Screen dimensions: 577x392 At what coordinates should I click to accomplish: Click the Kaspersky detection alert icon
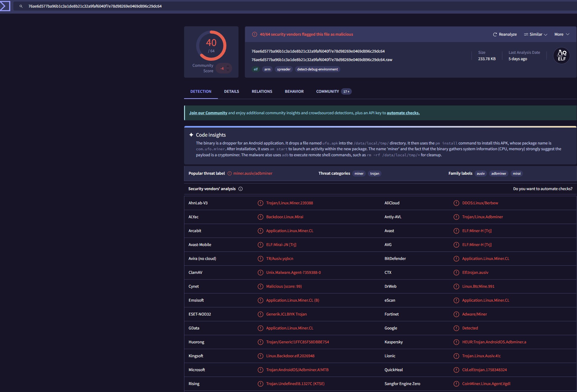tap(456, 342)
